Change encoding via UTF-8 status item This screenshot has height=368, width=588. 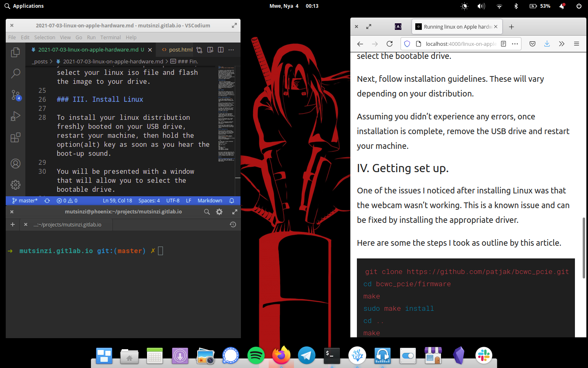click(173, 201)
